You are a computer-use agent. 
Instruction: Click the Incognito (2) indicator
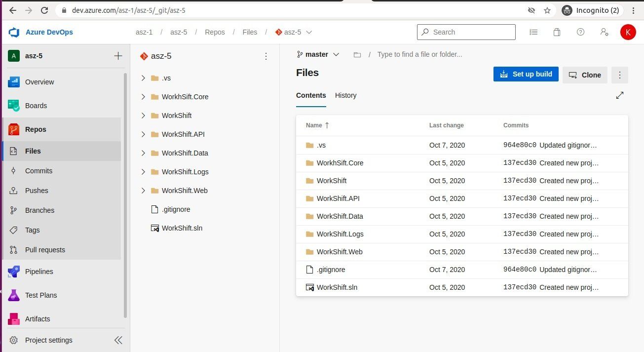click(591, 10)
